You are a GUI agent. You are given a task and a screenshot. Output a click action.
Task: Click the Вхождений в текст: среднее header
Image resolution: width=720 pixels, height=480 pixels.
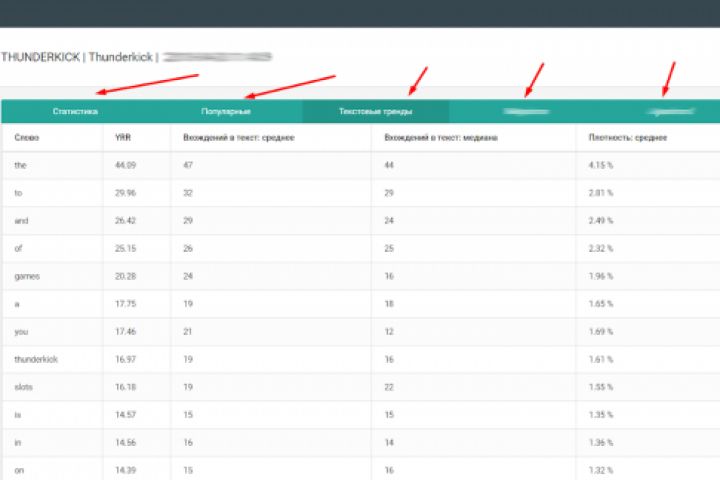click(239, 137)
